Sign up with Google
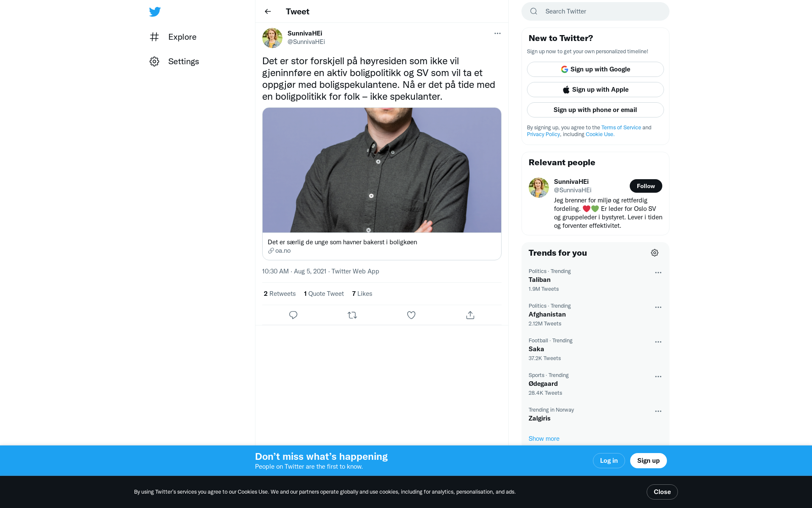 coord(595,69)
